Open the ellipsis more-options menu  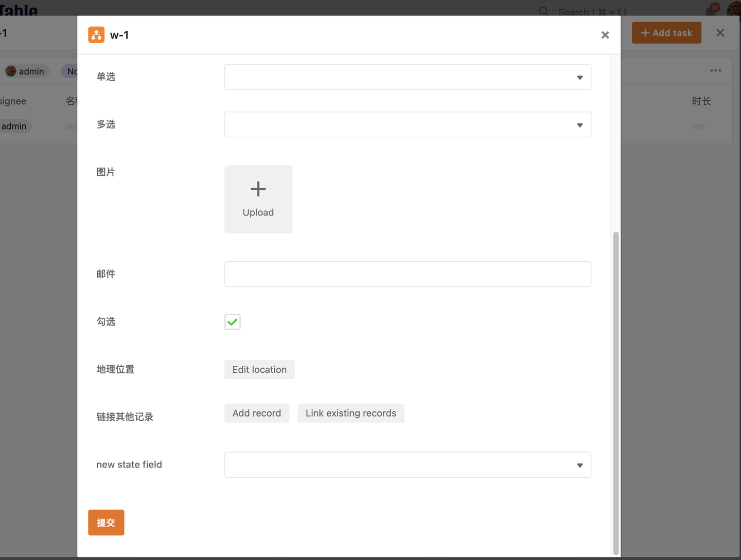click(x=715, y=70)
